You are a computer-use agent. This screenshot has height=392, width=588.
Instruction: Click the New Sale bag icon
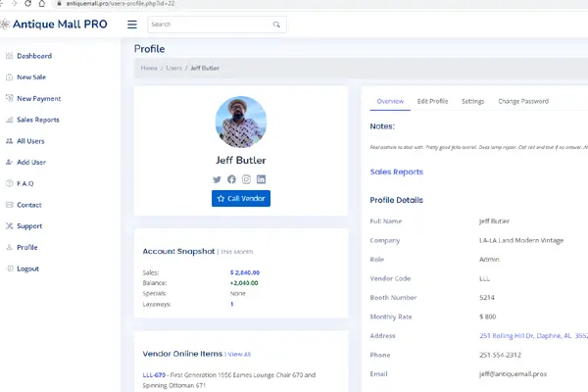tap(10, 76)
